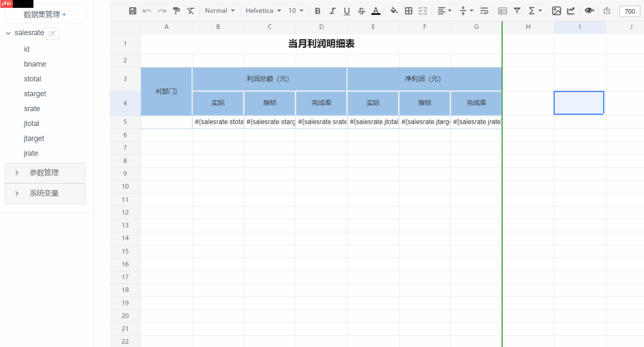Click the 700 width input field

630,11
